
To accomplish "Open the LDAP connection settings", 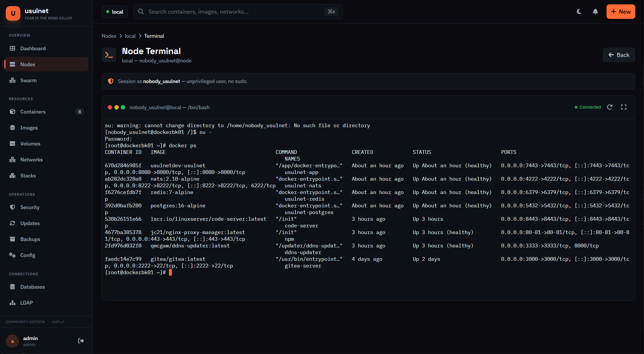I will point(26,303).
